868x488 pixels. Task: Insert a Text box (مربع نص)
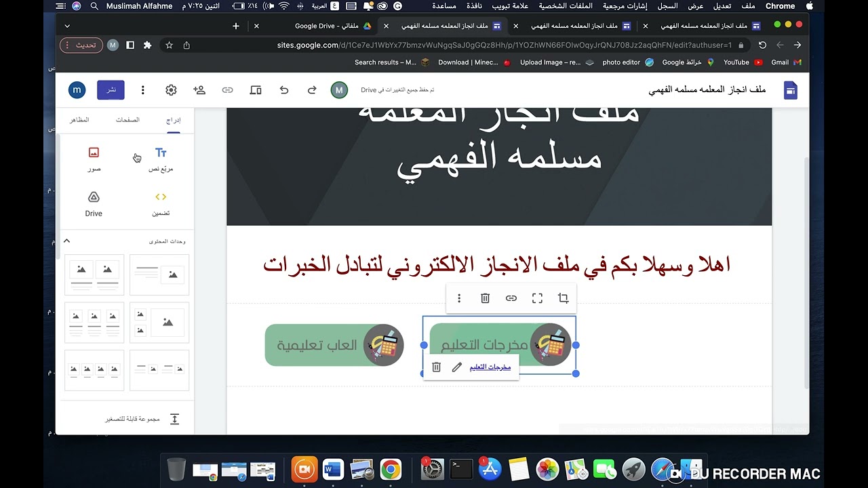161,159
